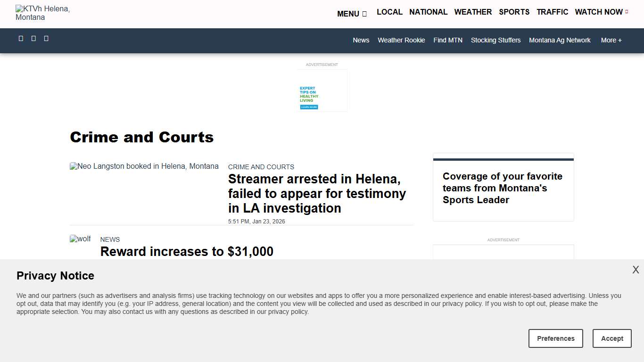The width and height of the screenshot is (644, 362).
Task: Select the Montana Ag Network nav item
Action: (x=560, y=40)
